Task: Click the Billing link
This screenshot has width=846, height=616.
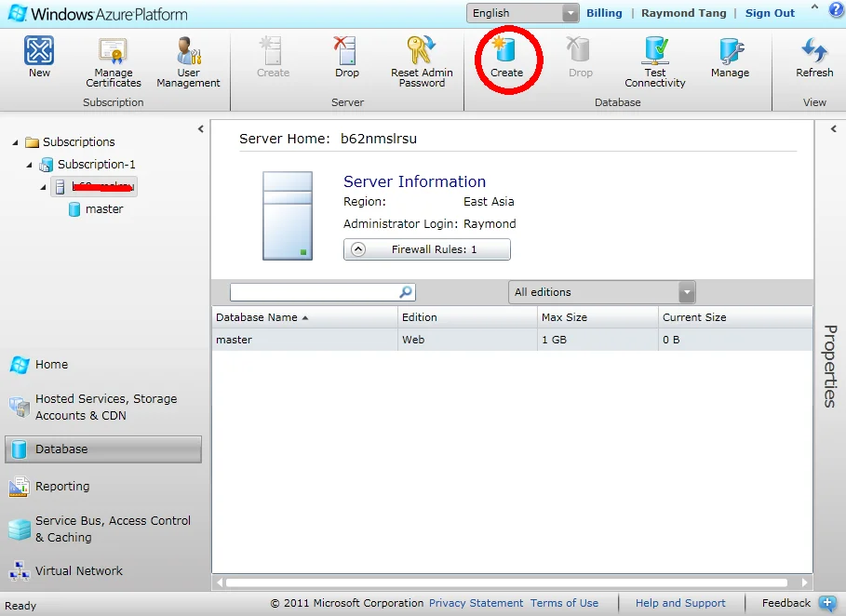Action: point(604,13)
